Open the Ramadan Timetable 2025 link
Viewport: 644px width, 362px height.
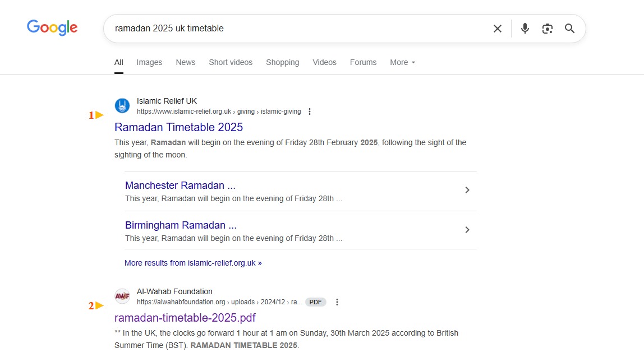[178, 127]
